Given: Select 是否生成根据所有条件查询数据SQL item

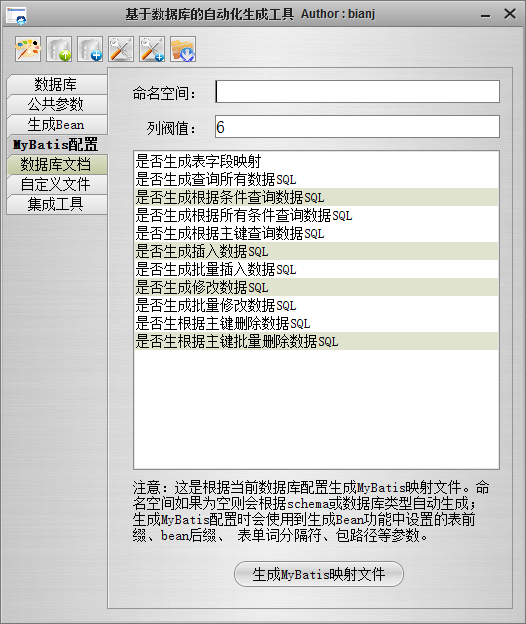Looking at the screenshot, I should tap(316, 215).
